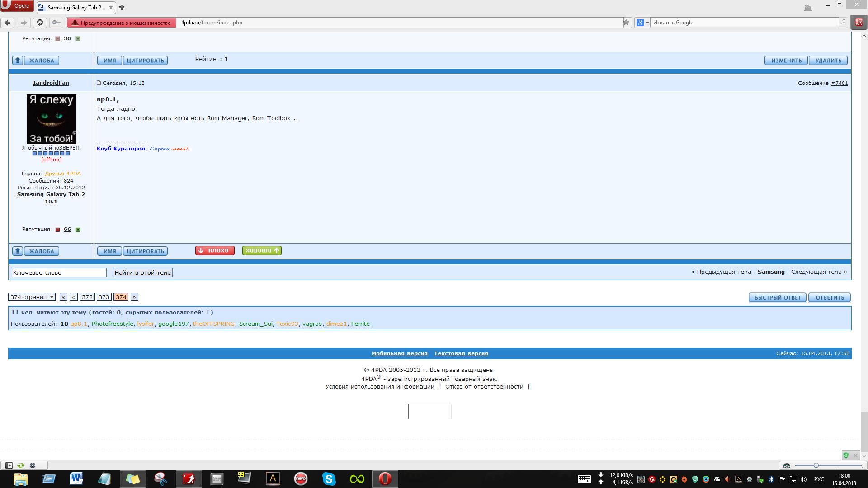Adjust the zoom slider in the status bar
868x488 pixels.
(816, 465)
